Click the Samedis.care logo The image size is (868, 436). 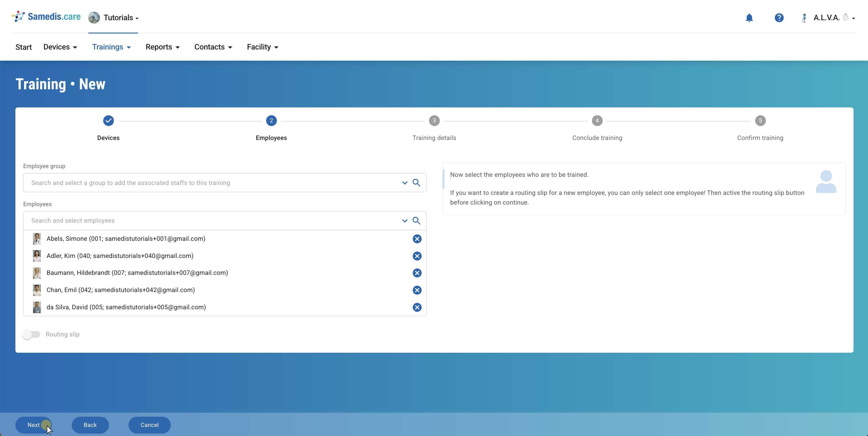click(46, 17)
